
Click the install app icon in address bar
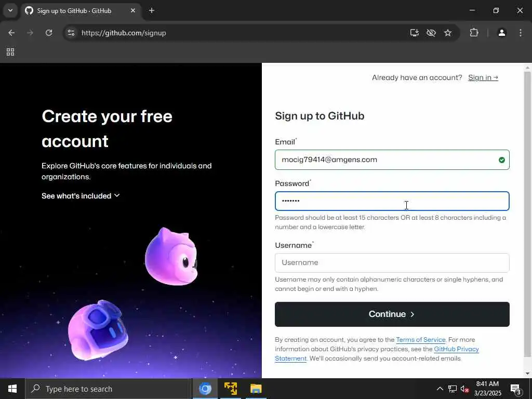[x=414, y=33]
